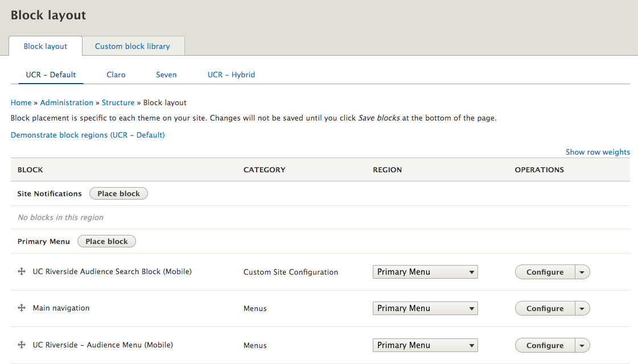Expand Configure options arrow for Audience Search Block

click(582, 271)
